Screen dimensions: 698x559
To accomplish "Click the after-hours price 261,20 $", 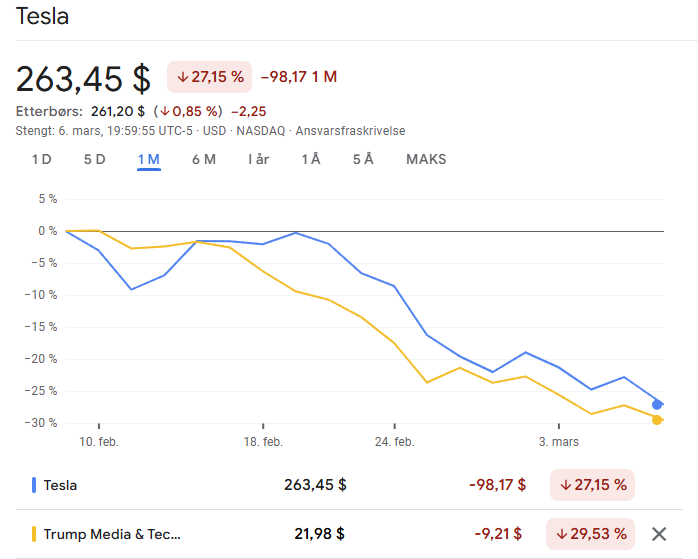I will point(118,111).
